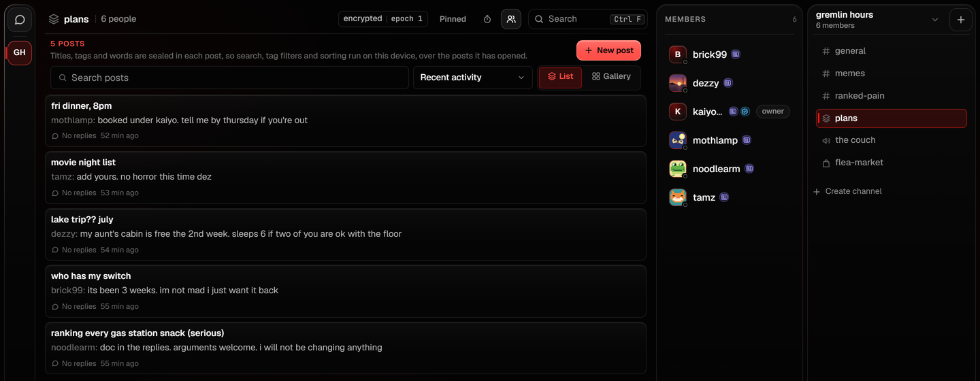Image resolution: width=980 pixels, height=381 pixels.
Task: Click reply icon on movie night list post
Action: coord(55,193)
